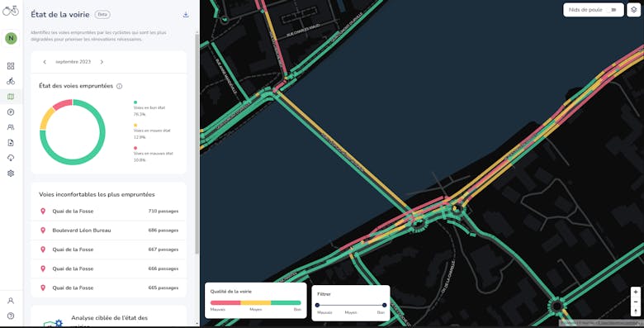Viewport: 644px width, 328px height.
Task: Click the red portion of donut chart
Action: [63, 104]
